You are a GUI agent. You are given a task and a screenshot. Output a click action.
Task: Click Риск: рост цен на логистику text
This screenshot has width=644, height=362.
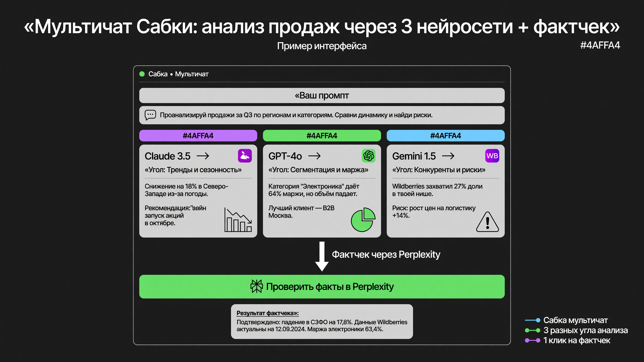click(434, 212)
